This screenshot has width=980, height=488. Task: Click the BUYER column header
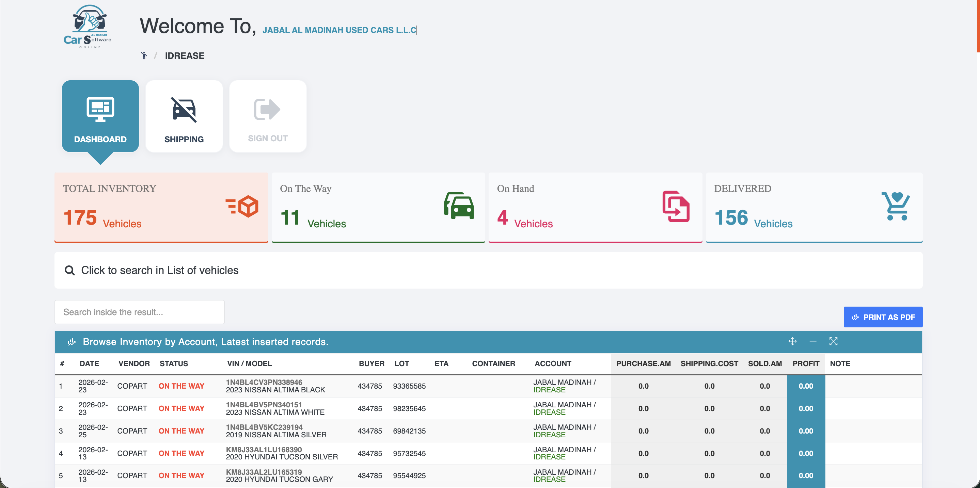point(372,364)
